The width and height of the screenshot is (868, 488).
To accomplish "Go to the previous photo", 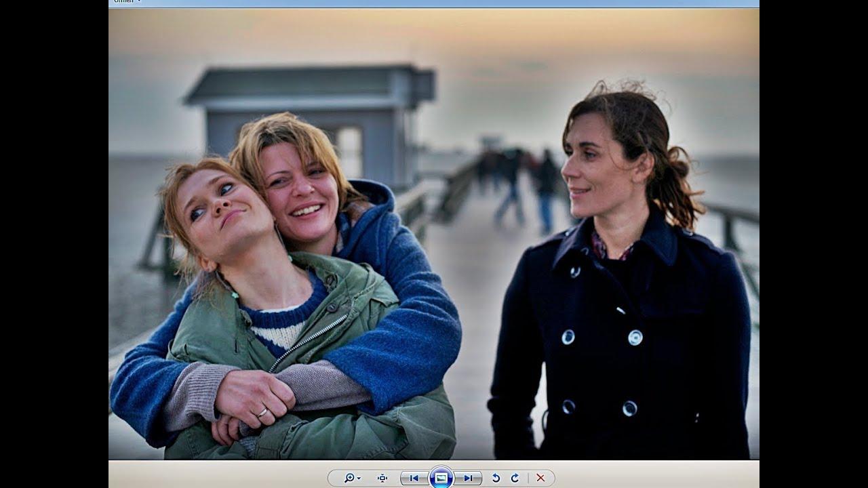I will (414, 478).
